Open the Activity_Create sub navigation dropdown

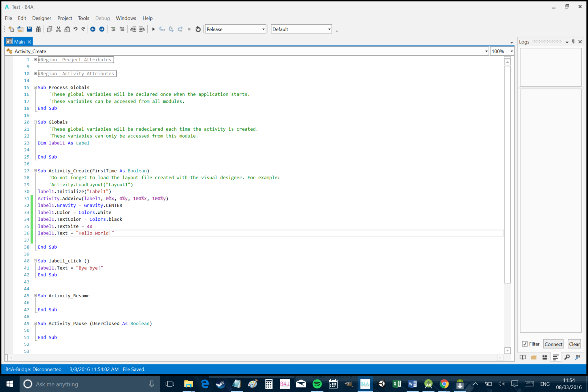pyautogui.click(x=486, y=51)
